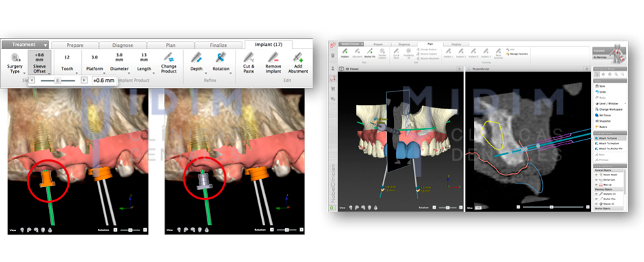Open the Surgery Type option in Treatment ribbon
644x262 pixels.
(x=14, y=63)
